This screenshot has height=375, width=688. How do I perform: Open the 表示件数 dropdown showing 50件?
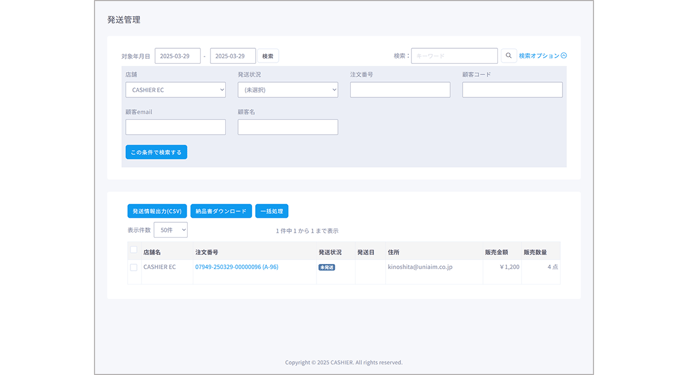coord(171,230)
